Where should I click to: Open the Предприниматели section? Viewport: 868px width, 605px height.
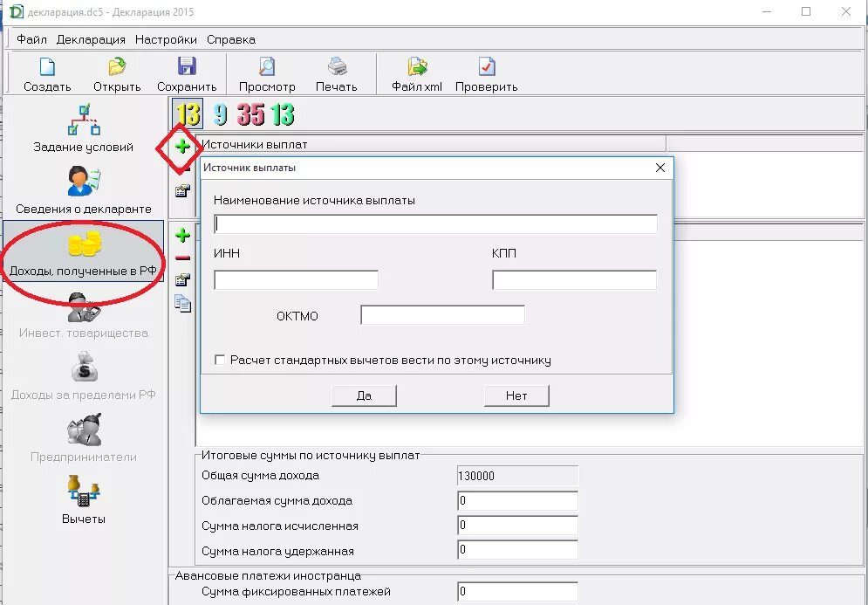coord(84,439)
